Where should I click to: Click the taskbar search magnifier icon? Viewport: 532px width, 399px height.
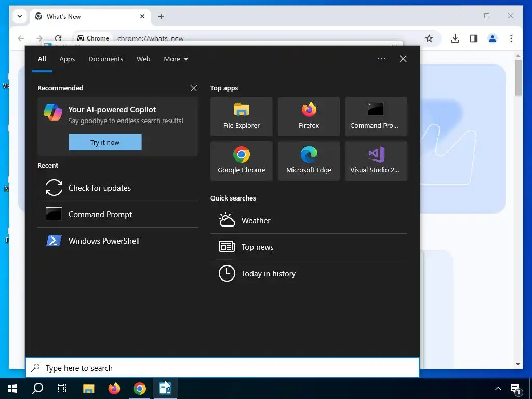37,389
